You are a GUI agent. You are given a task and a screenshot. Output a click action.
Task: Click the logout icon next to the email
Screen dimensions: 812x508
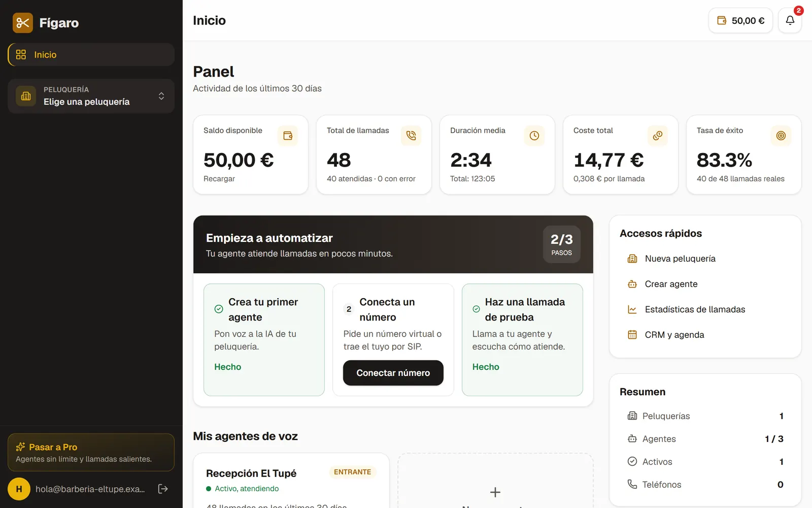point(163,489)
